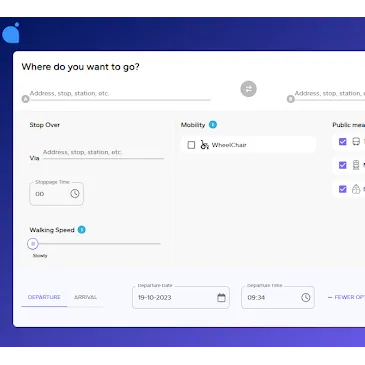Open the Mobility info tooltip

coord(213,125)
